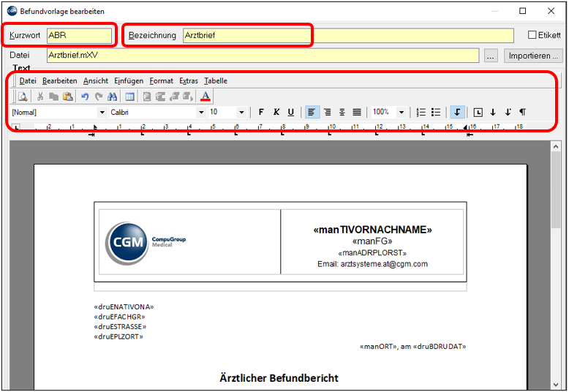The height and width of the screenshot is (392, 569).
Task: Open the Ansicht menu
Action: pyautogui.click(x=96, y=81)
